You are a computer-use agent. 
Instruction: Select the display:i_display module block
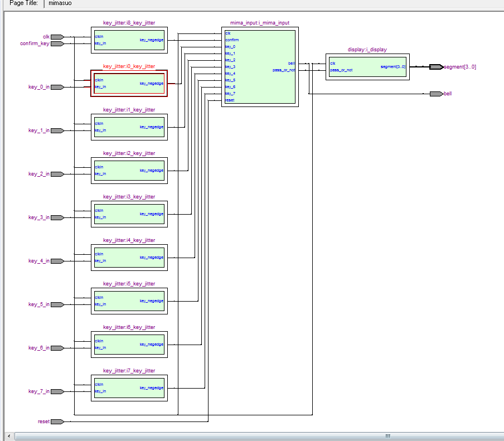coord(367,67)
